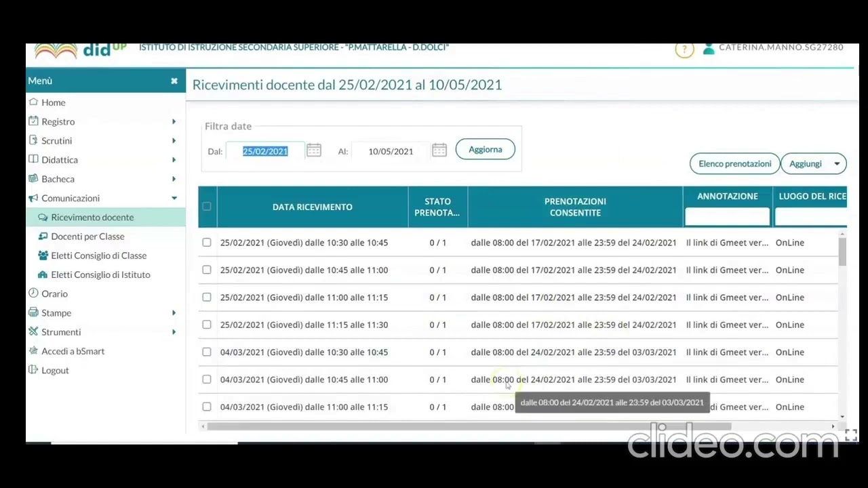Click the Bacheca board icon
Viewport: 868px width, 488px height.
33,179
